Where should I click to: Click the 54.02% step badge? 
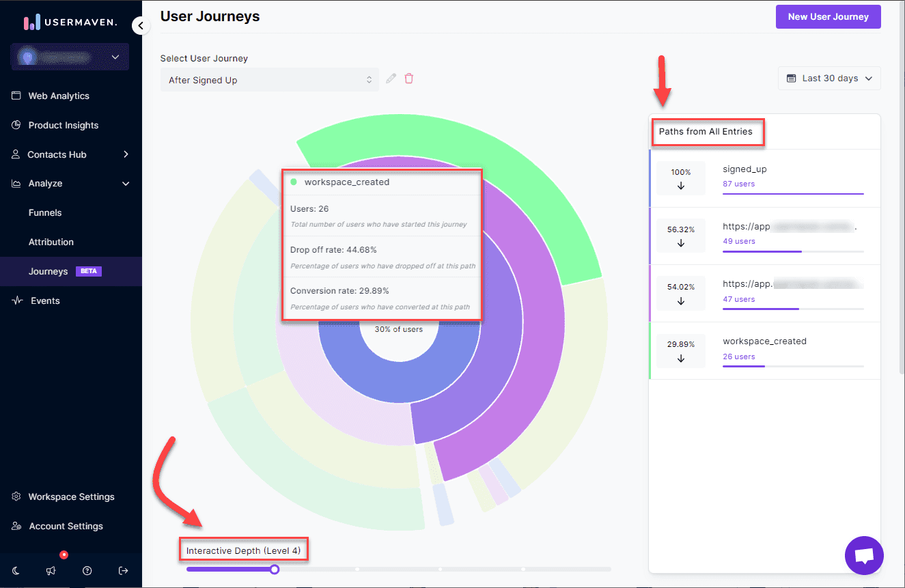tap(681, 294)
